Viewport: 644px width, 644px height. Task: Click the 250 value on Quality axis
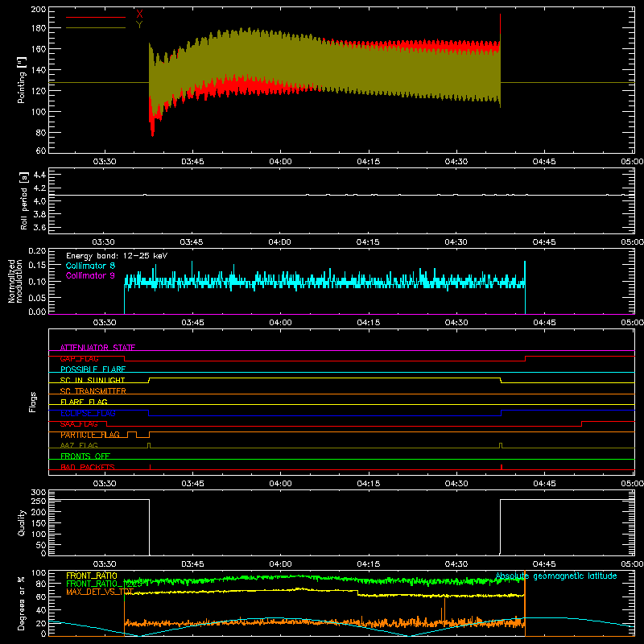coord(39,501)
